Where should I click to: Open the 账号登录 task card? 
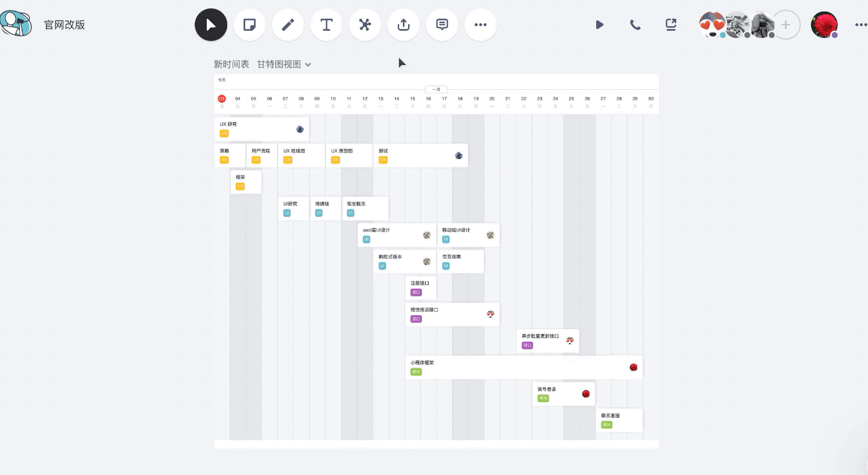[x=564, y=394]
